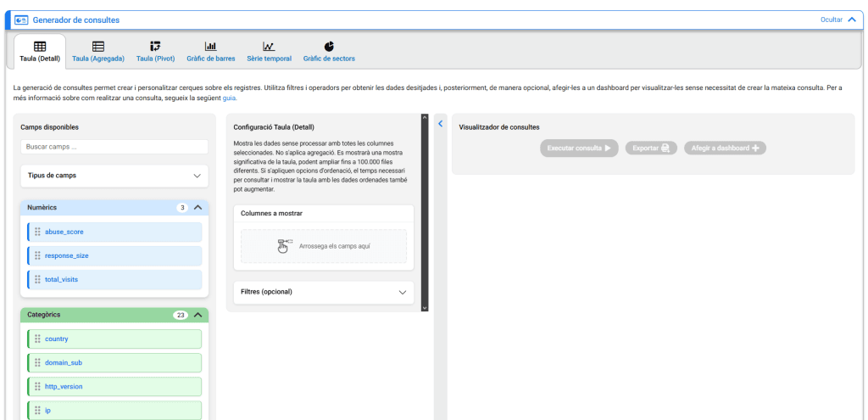Click the Camps disponibles heading

coord(49,127)
